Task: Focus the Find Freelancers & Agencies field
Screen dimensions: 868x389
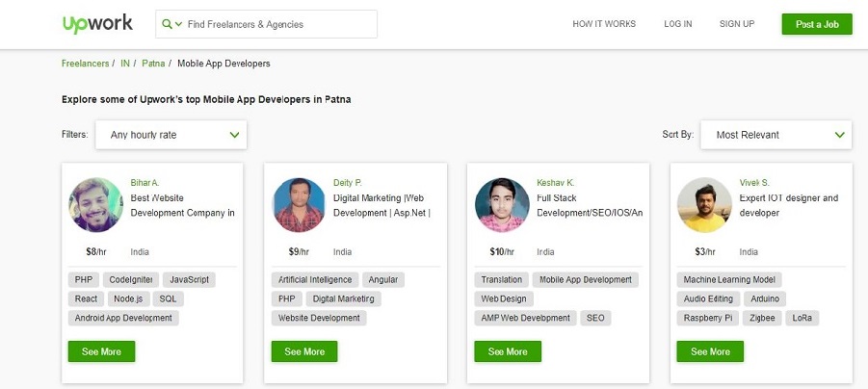Action: [266, 24]
